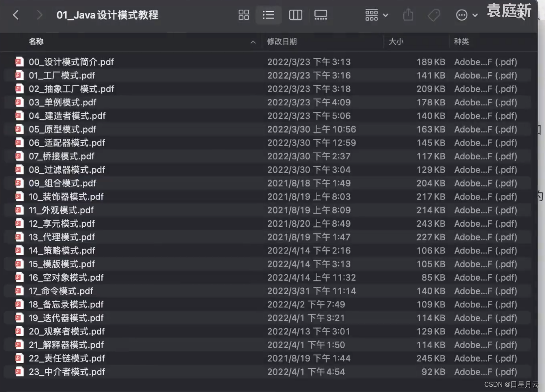This screenshot has width=545, height=392.
Task: Open the group-by dropdown
Action: click(376, 15)
